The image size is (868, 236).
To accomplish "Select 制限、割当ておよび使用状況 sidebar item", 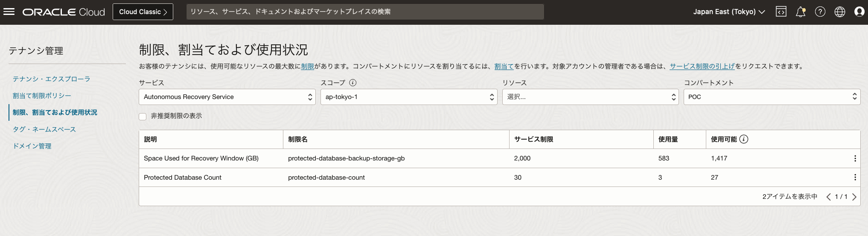I will 55,112.
